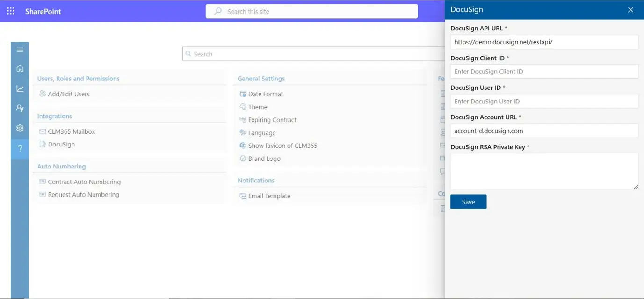Click the Email Template icon
The height and width of the screenshot is (299, 644).
tap(243, 196)
